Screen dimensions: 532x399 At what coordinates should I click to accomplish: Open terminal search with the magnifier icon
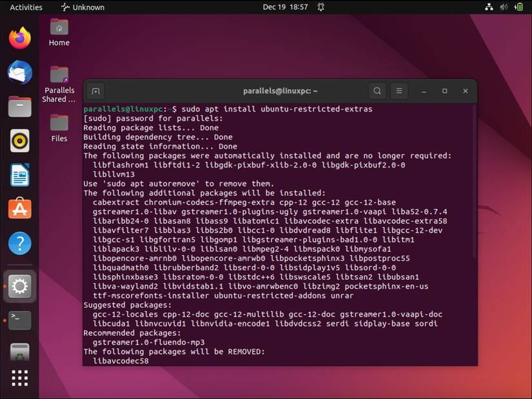377,91
